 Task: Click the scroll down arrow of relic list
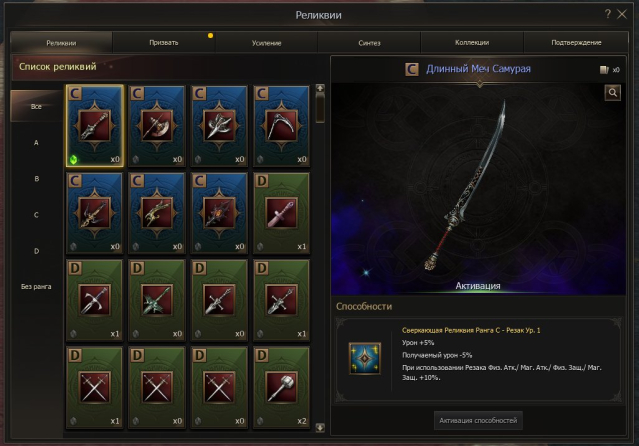click(x=320, y=427)
